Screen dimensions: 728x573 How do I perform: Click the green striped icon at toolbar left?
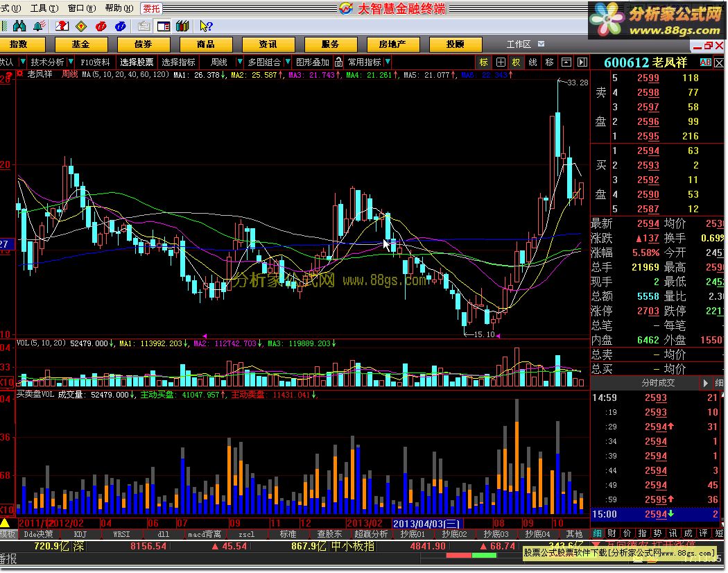[x=4, y=26]
